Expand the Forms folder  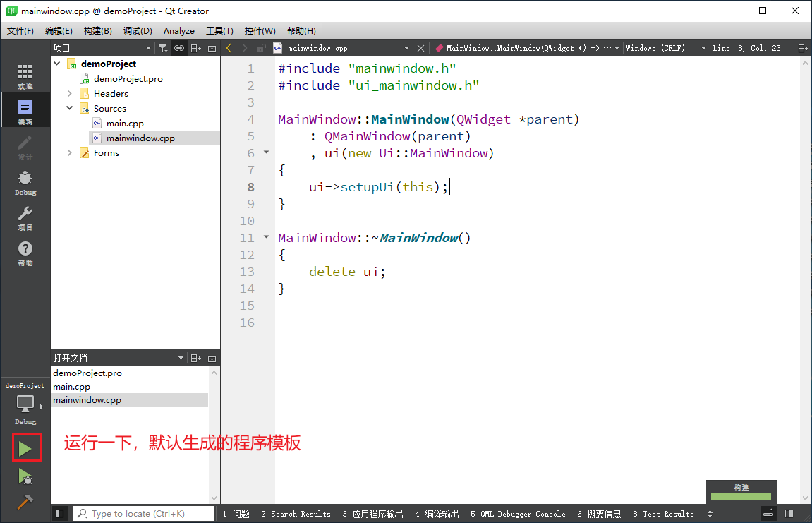[x=69, y=153]
